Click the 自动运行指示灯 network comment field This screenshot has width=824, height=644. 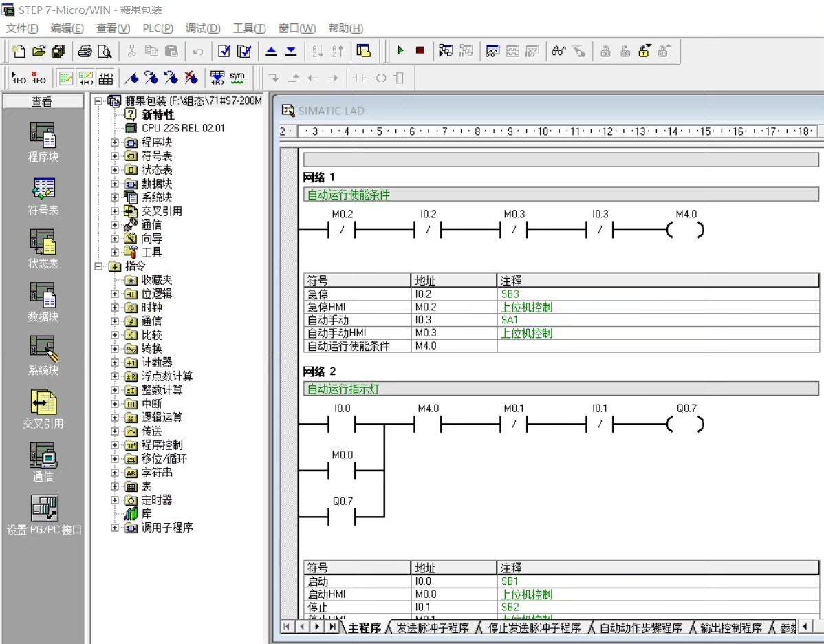click(561, 389)
